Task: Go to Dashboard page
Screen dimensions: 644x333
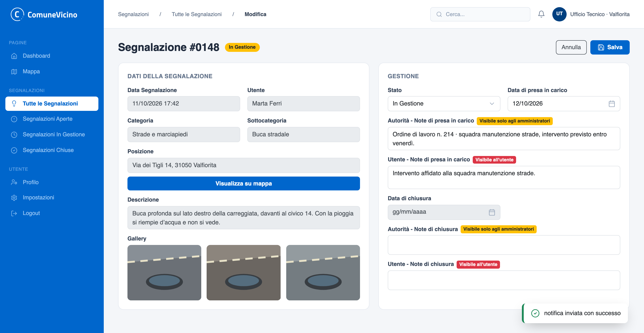Action: coord(52,56)
